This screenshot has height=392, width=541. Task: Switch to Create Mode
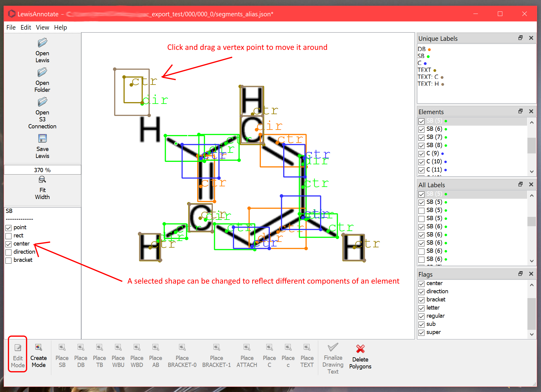click(x=39, y=356)
